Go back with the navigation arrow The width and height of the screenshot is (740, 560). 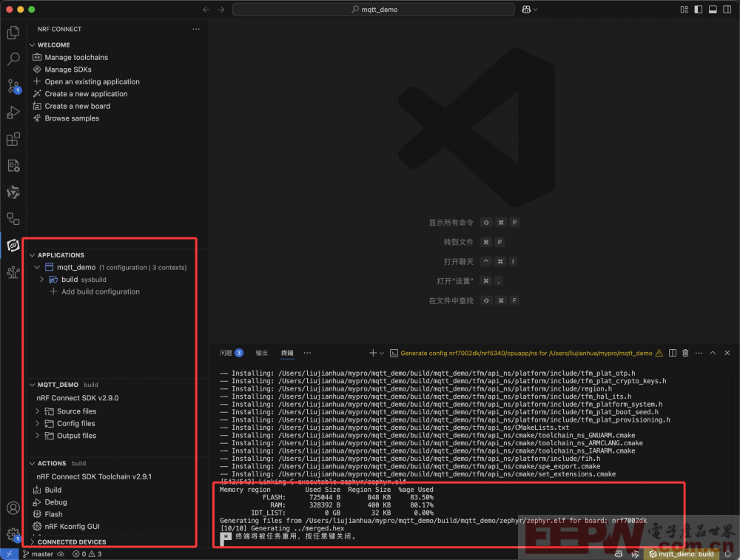pyautogui.click(x=206, y=10)
